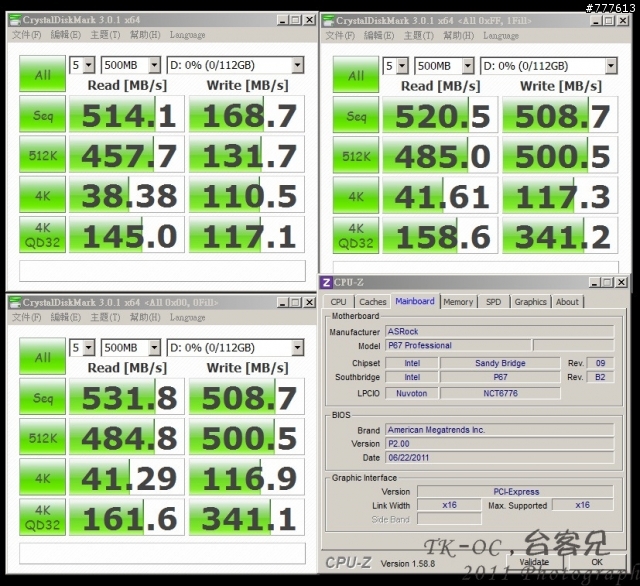This screenshot has width=640, height=586.
Task: Open 幫助(H) menu in top-left window
Action: 145,35
